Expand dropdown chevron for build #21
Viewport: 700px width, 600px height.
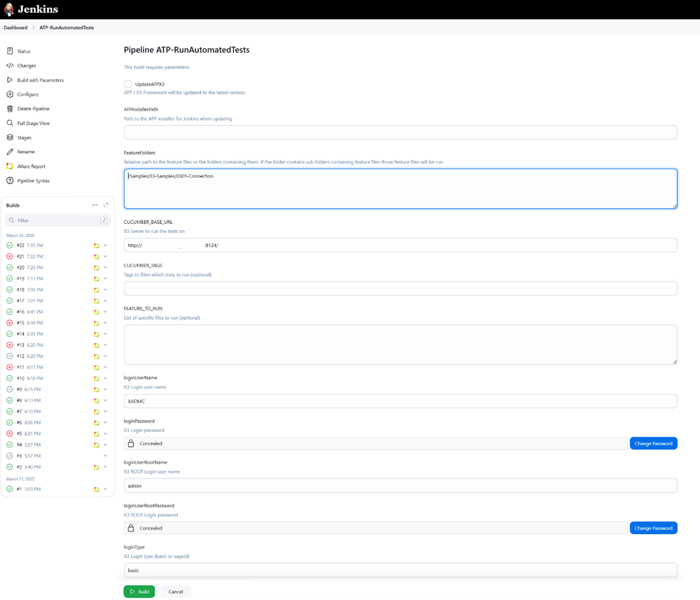[x=106, y=256]
